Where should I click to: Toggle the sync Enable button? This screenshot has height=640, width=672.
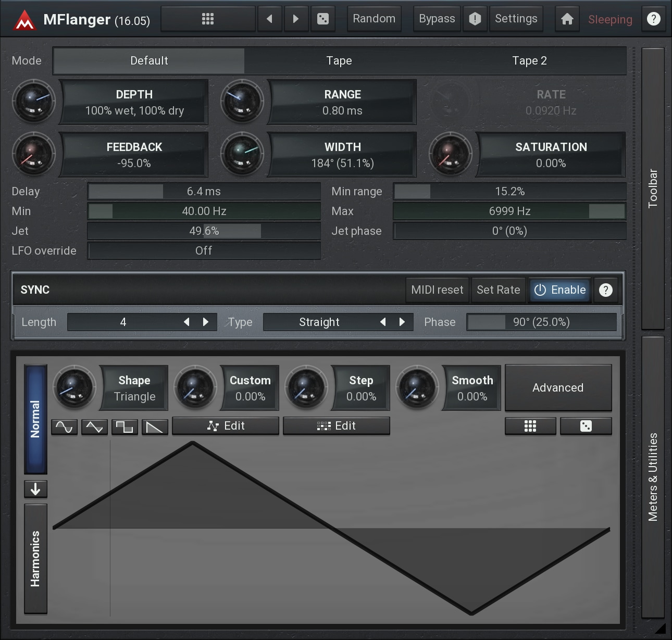(560, 290)
